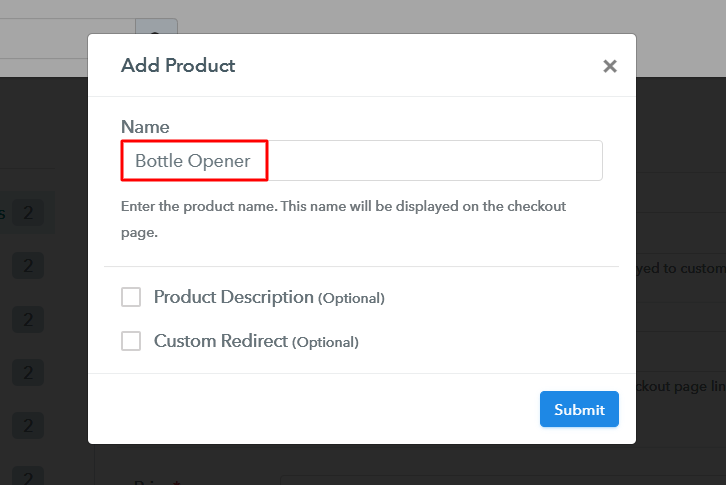Screen dimensions: 726x485
Task: Click the 'Product Description (Optional)' label
Action: pos(269,297)
